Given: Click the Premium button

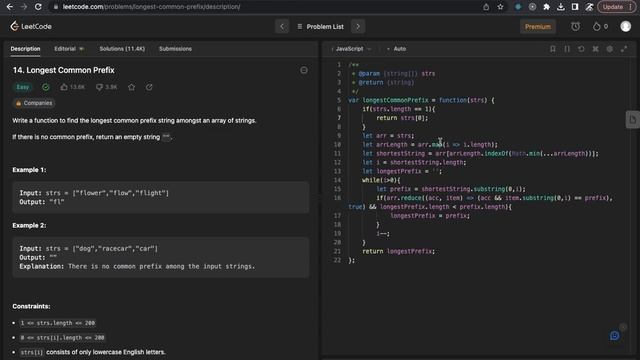Looking at the screenshot, I should coord(538,27).
